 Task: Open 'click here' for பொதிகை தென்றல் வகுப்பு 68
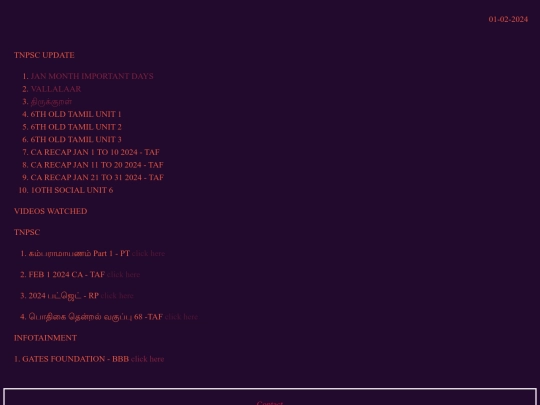[181, 317]
